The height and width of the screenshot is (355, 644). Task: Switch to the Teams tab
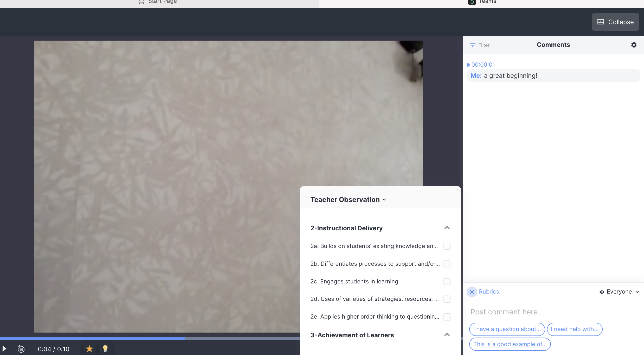coord(482,2)
